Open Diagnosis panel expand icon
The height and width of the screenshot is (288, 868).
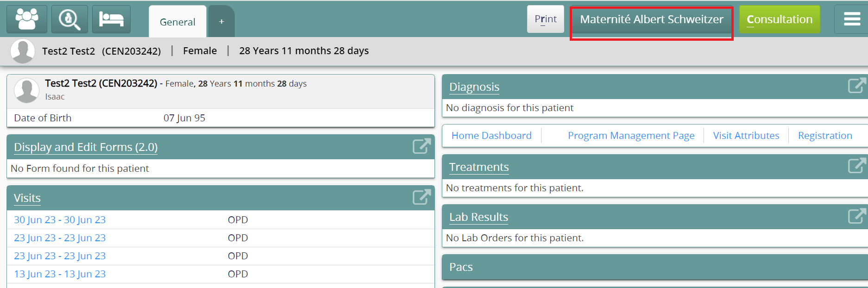[x=856, y=86]
